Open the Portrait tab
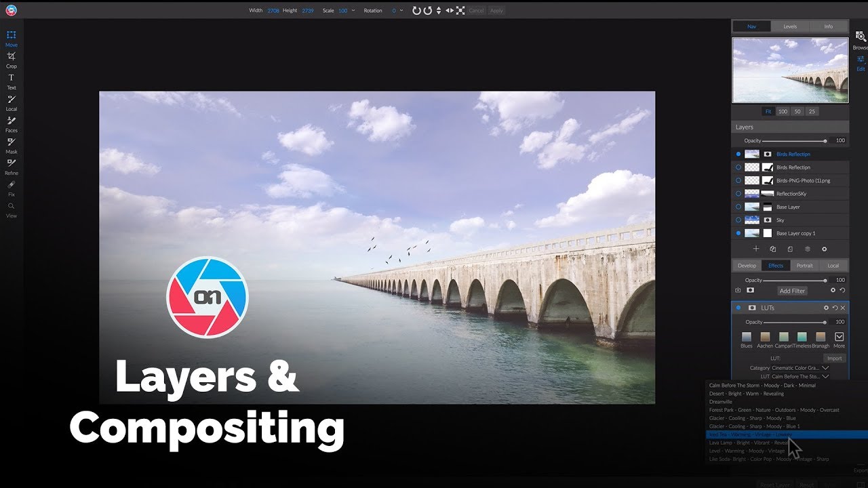Screen dimensions: 868x488 pos(805,266)
